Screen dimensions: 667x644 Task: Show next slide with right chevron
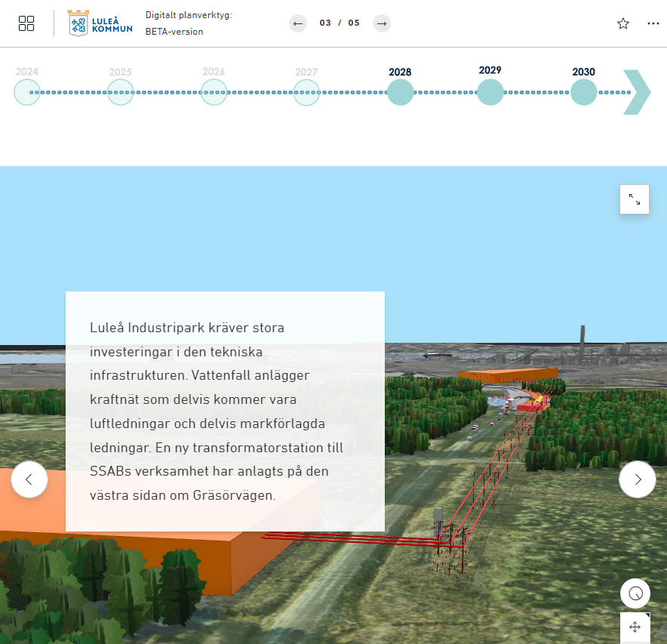[638, 479]
